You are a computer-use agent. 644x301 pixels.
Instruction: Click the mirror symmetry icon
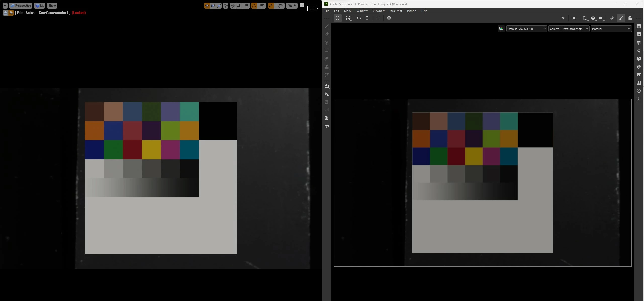[x=359, y=18]
